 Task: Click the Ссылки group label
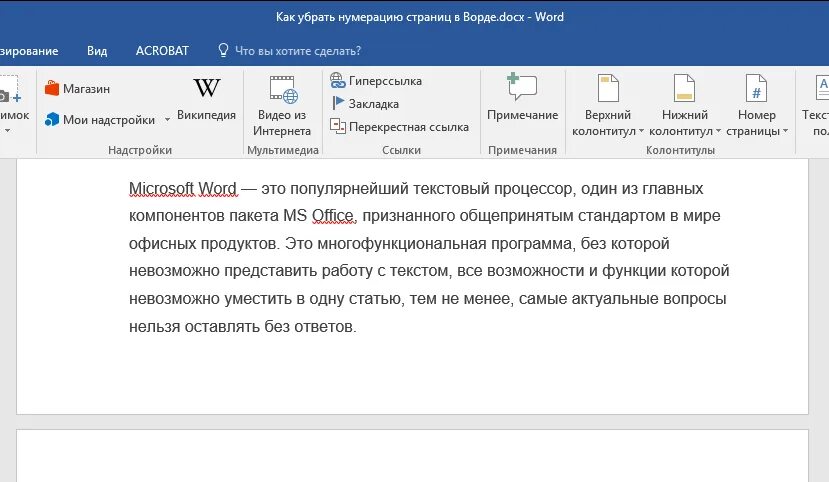coord(401,150)
